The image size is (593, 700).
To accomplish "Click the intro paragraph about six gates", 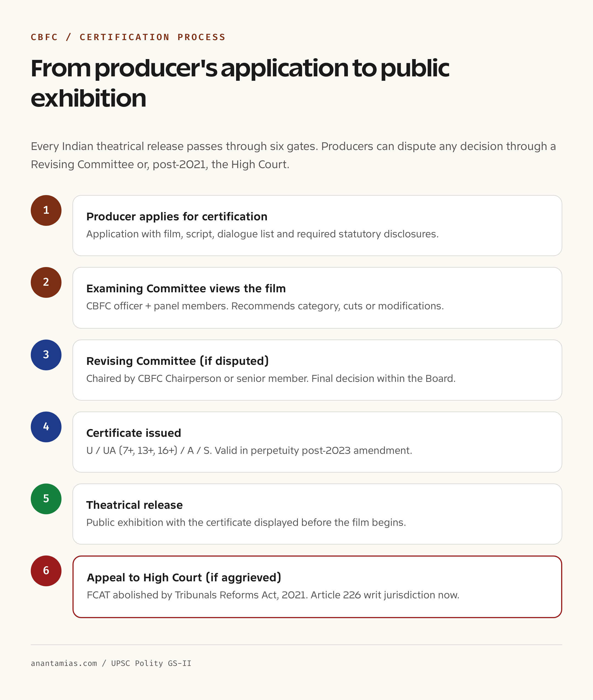I will 293,155.
